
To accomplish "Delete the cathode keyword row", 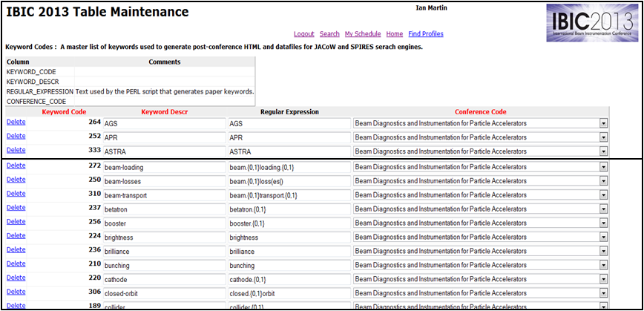I will tap(16, 278).
